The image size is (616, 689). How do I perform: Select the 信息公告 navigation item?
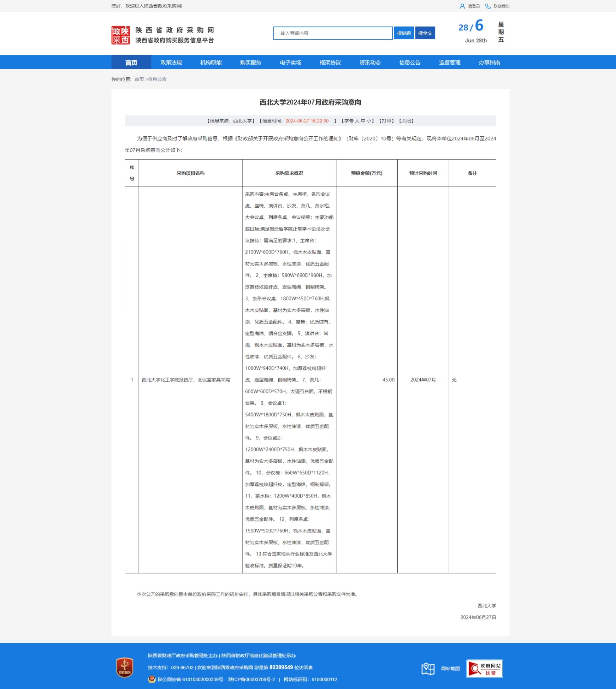coord(410,63)
